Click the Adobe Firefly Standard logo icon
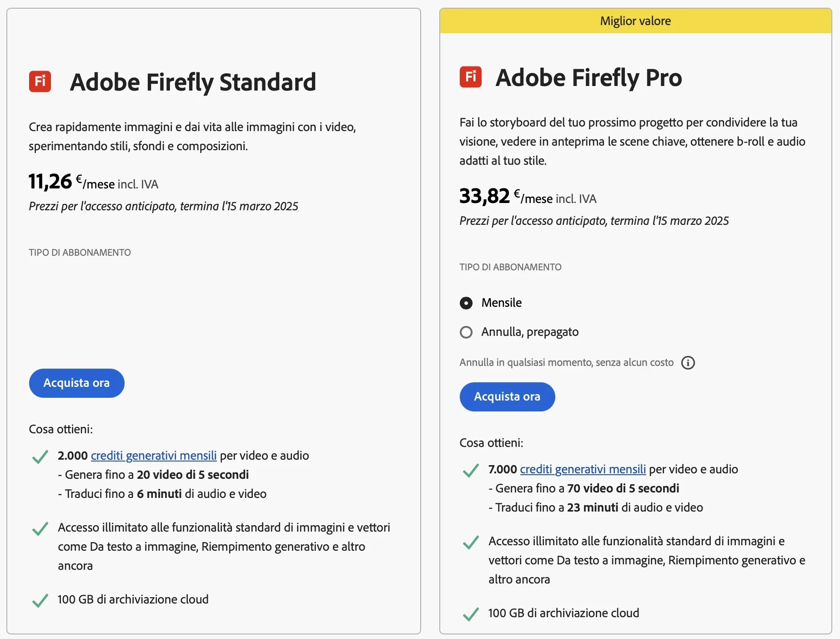This screenshot has height=639, width=840. click(40, 82)
